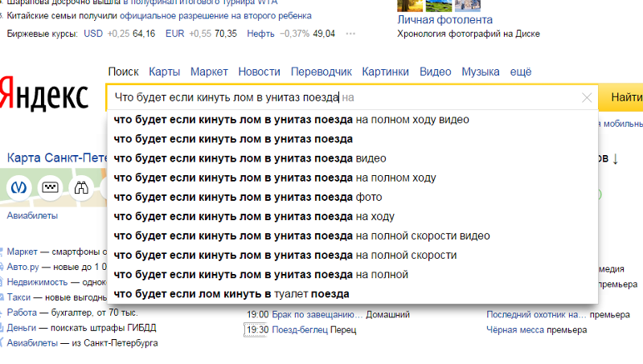Open the Работа link
643x364 pixels.
22,313
